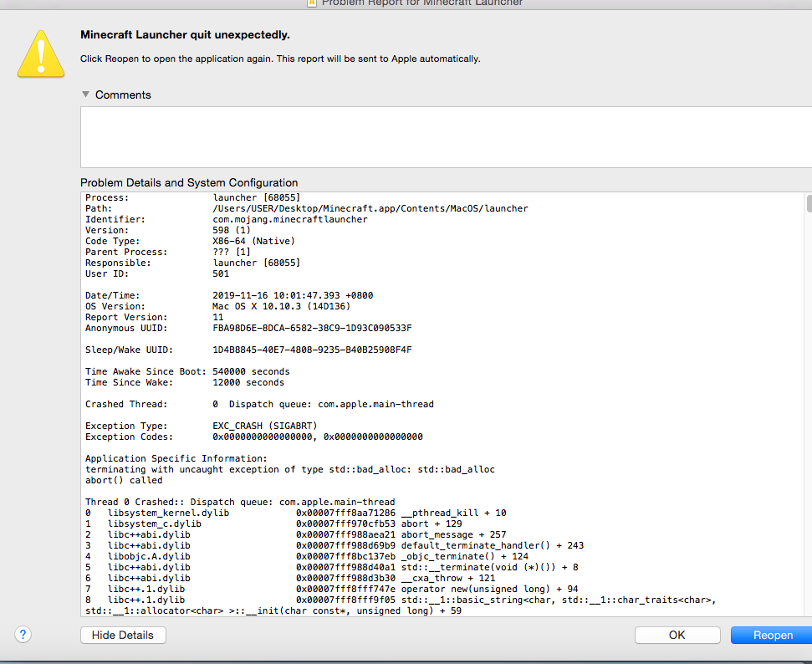Click the "Problem Details and System Configuration" label
Viewport: 812px width, 664px height.
point(189,182)
